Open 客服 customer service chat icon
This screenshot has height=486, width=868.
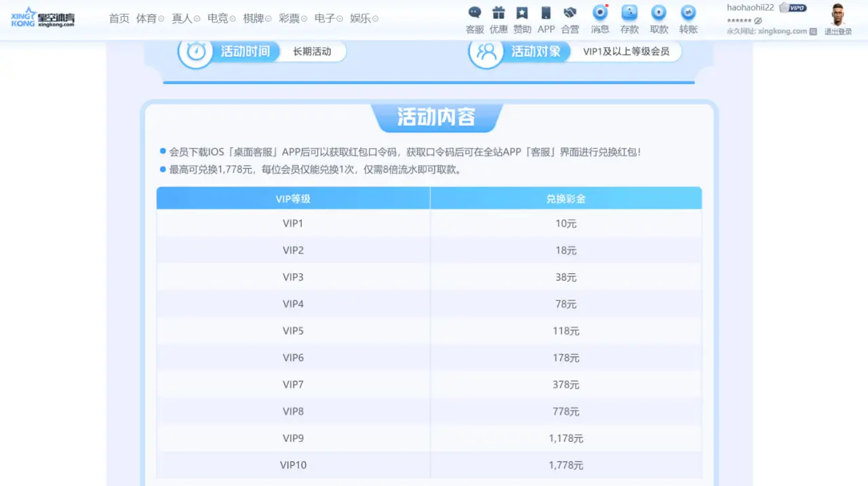click(x=475, y=13)
